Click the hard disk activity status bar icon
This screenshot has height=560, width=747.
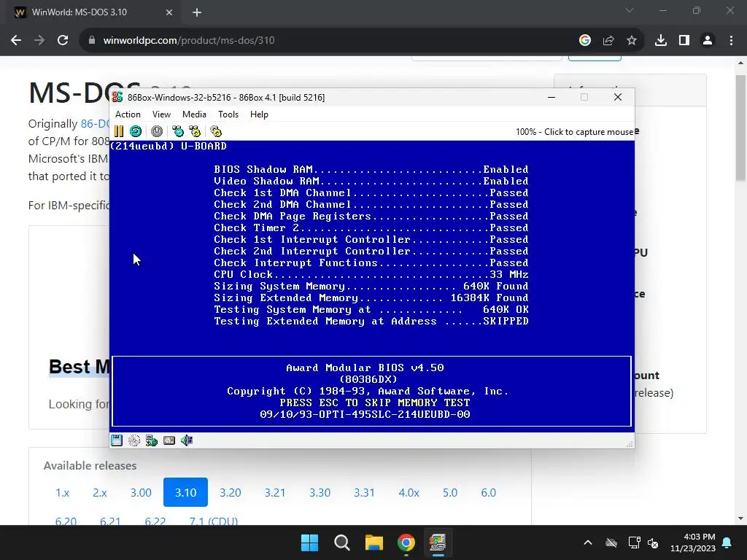pyautogui.click(x=169, y=440)
